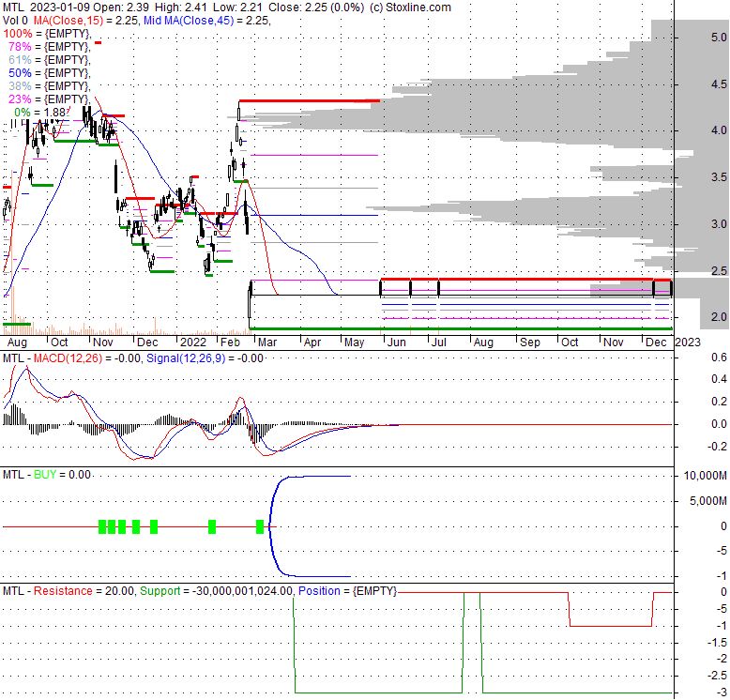730x700 pixels.
Task: Click the 2023 year marker on the time axis
Action: (687, 342)
